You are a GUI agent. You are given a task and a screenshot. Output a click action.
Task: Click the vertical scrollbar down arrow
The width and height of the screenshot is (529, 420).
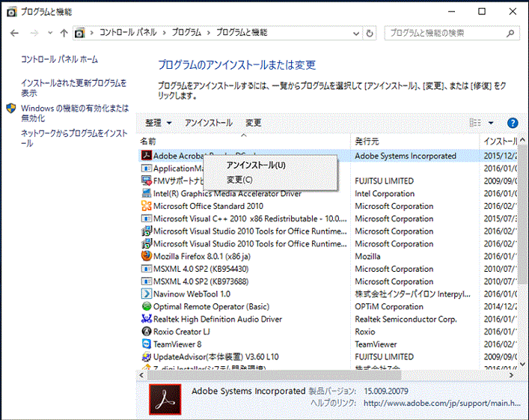(x=522, y=364)
